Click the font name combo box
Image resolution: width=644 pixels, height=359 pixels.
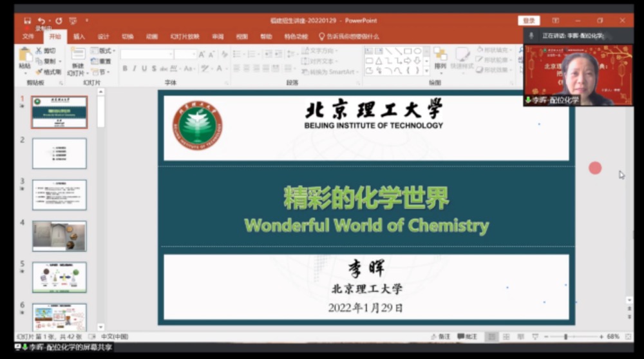pos(147,54)
